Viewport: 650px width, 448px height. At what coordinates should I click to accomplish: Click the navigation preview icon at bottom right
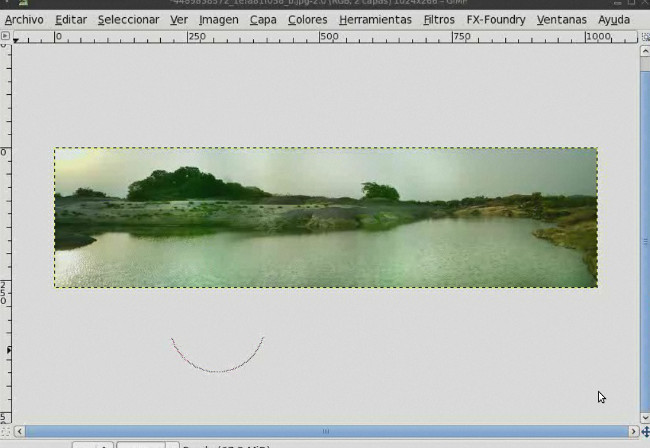(644, 432)
